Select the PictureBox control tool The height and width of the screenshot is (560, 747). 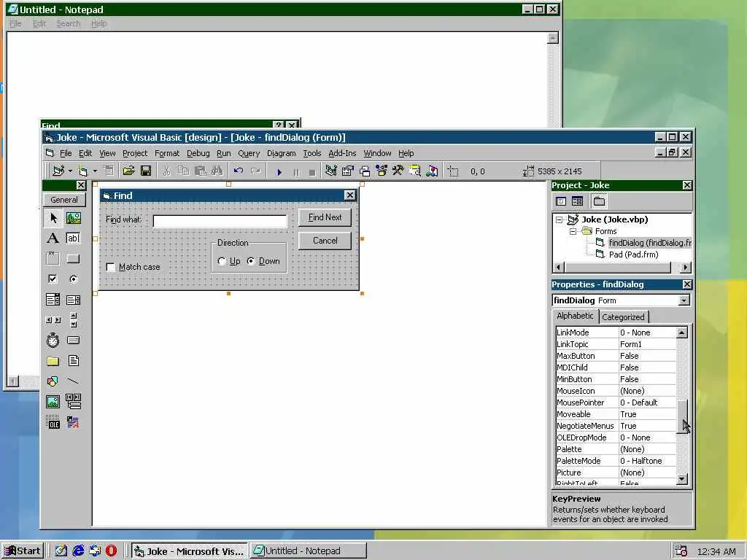[74, 218]
